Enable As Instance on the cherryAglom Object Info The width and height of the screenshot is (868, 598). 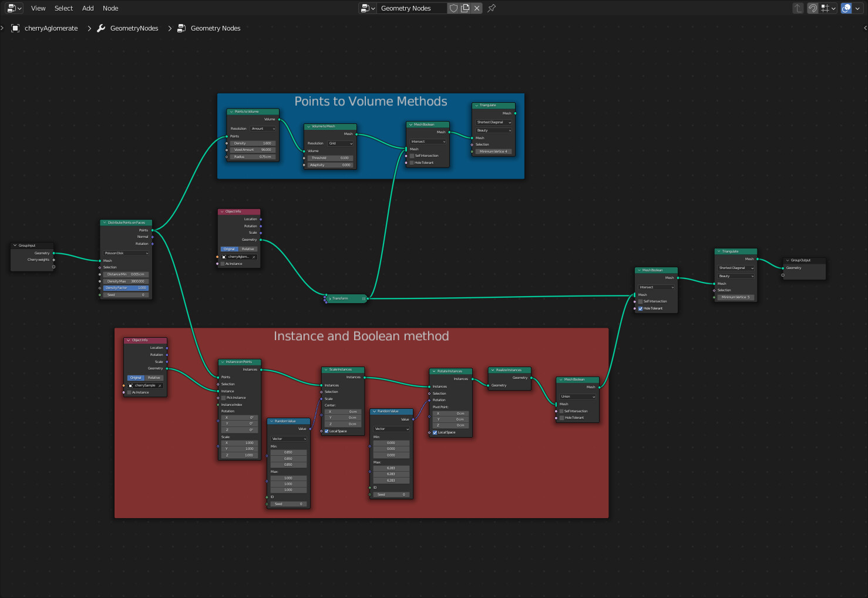223,264
